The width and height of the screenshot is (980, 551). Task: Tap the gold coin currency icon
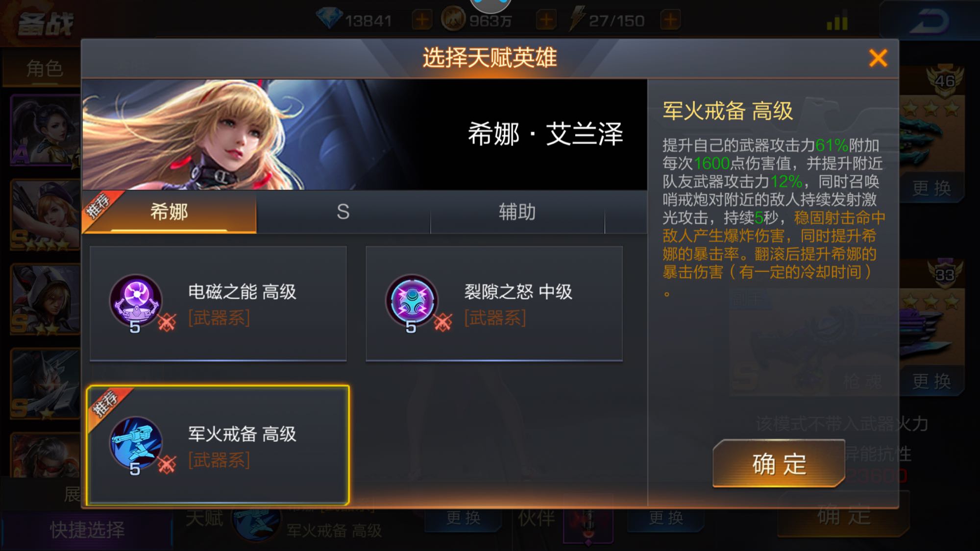453,20
